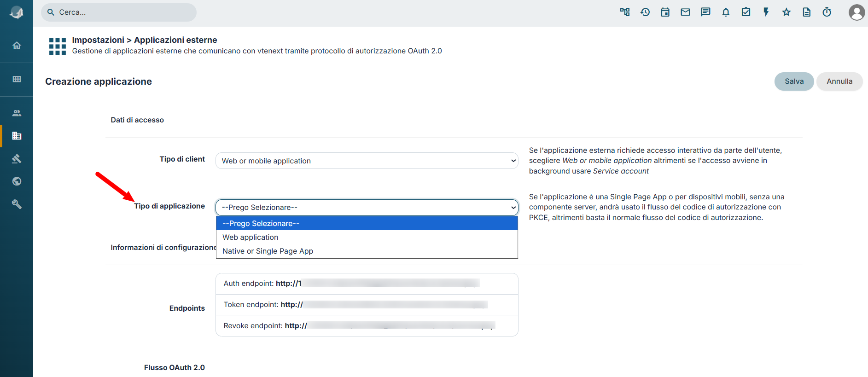Screen dimensions: 868x377
Task: Click the Endpoints label
Action: [187, 308]
